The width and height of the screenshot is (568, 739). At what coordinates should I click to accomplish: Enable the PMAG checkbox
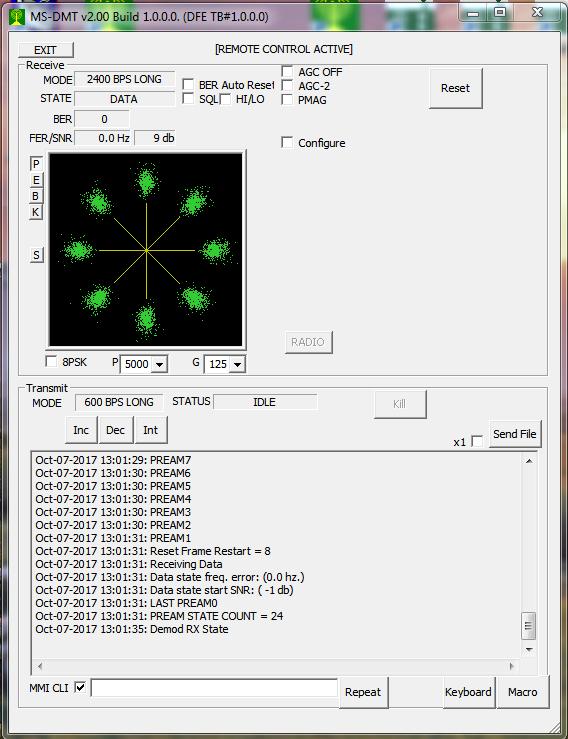(x=287, y=100)
